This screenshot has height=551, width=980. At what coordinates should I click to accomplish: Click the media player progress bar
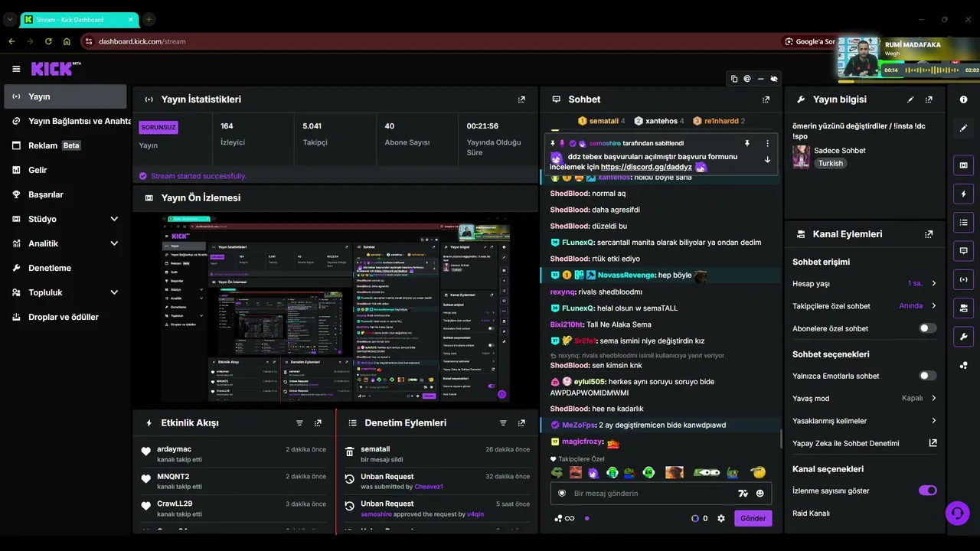(x=908, y=81)
